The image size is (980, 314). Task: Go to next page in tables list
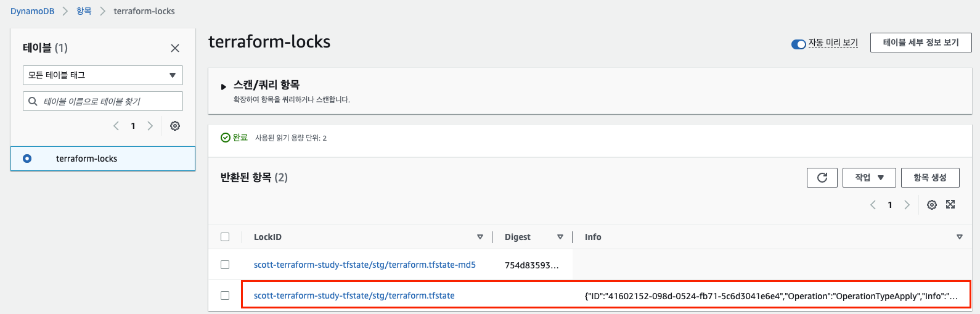(150, 126)
